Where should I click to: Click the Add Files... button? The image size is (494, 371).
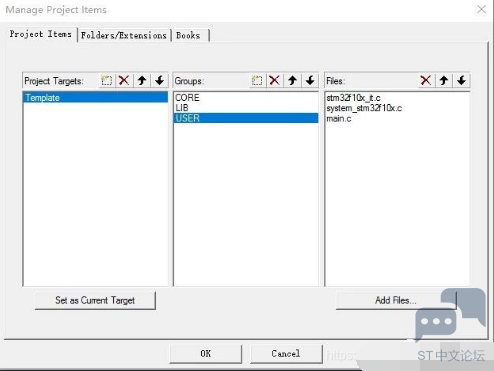[x=396, y=300]
